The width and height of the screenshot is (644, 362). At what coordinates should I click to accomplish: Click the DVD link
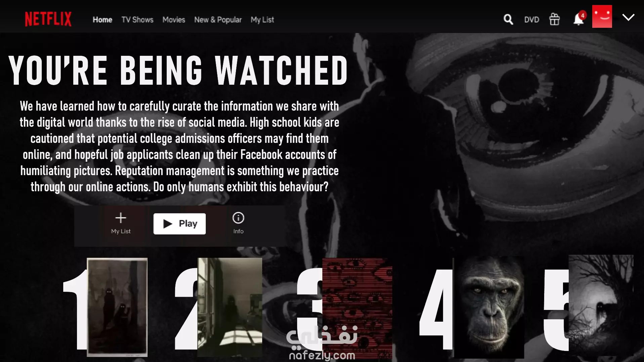[x=531, y=20]
